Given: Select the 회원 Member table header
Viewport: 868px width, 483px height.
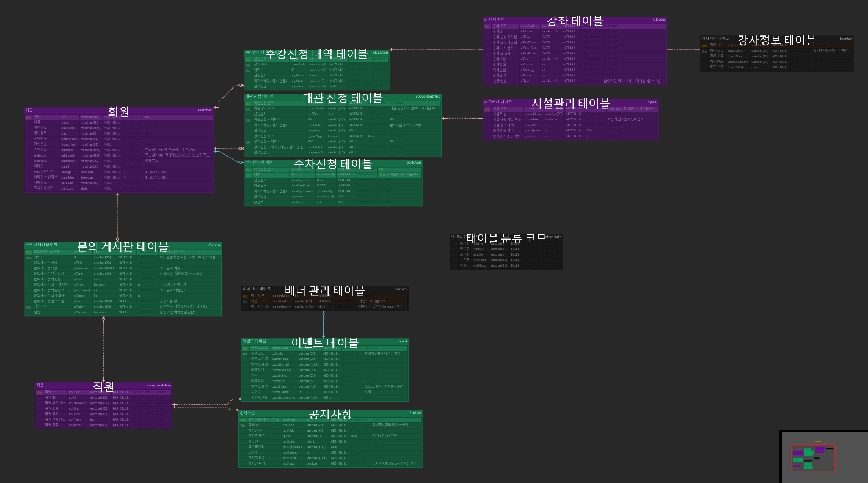Looking at the screenshot, I should [x=119, y=111].
